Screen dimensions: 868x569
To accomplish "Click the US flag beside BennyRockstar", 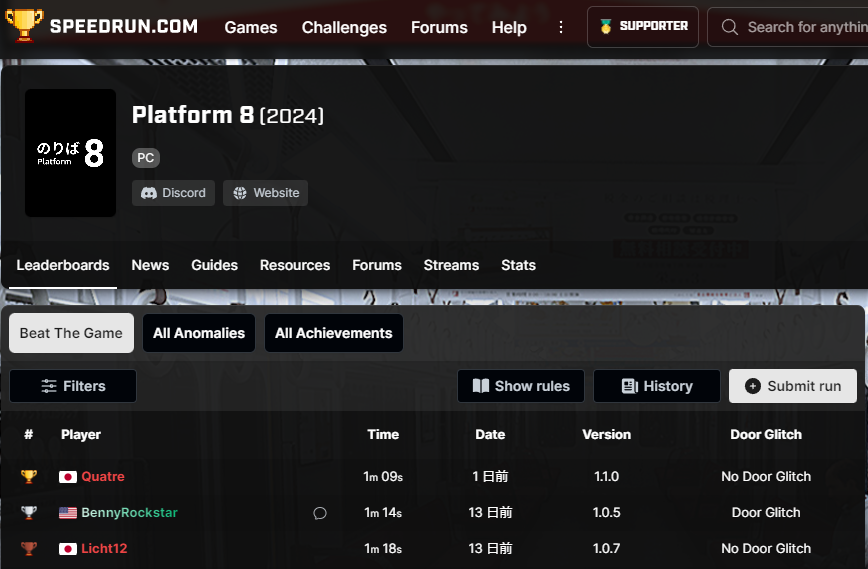I will 68,513.
